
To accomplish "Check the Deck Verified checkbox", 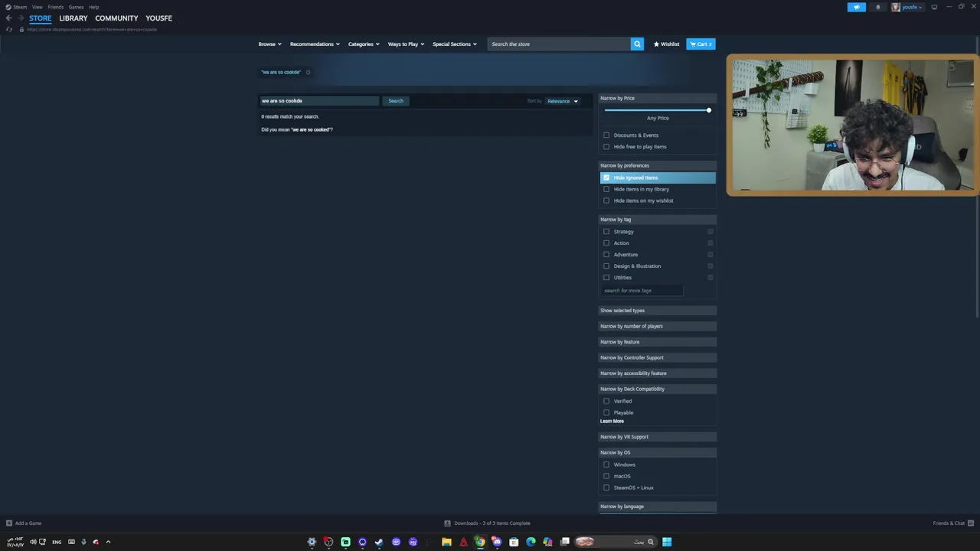I will [606, 401].
